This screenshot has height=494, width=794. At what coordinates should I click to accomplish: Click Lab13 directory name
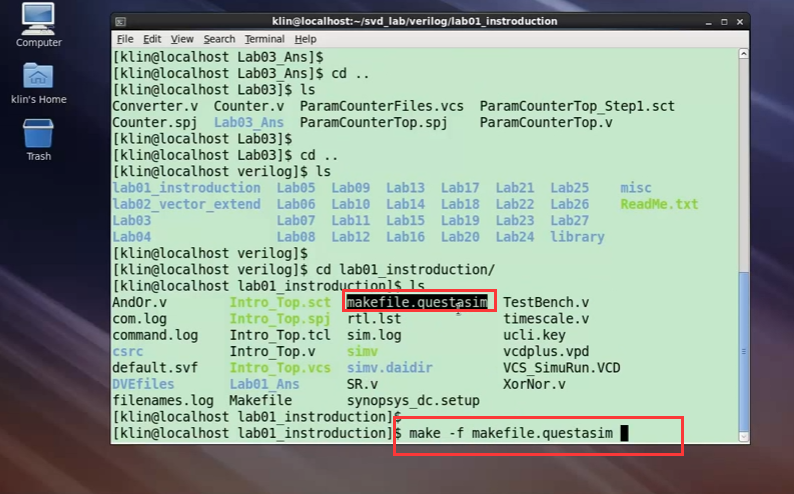[x=406, y=188]
